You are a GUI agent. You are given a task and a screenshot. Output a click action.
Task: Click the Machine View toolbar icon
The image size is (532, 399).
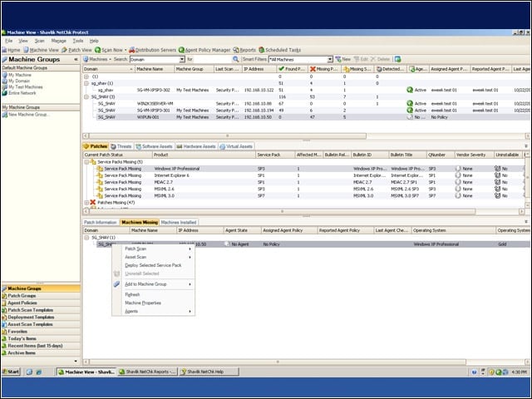coord(41,50)
